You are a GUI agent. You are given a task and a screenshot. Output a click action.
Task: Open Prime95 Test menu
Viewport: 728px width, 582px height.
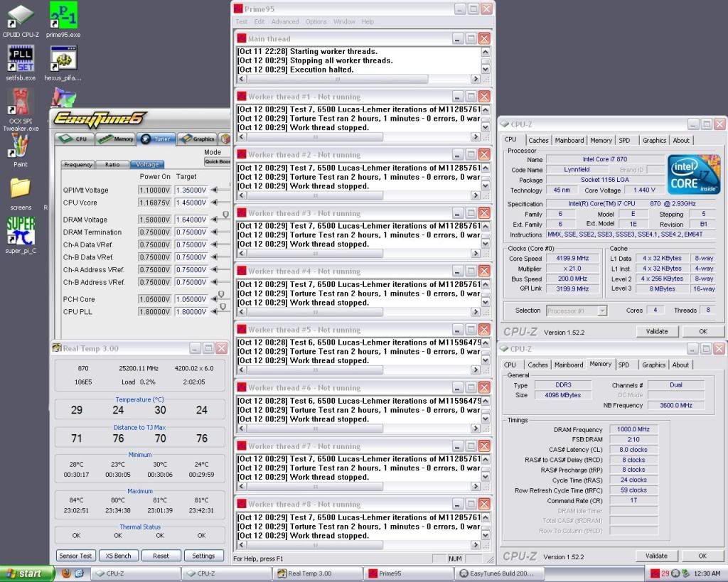click(242, 21)
